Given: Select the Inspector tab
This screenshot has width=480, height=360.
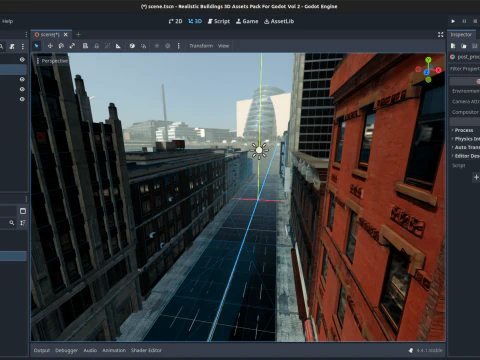Looking at the screenshot, I should (x=461, y=35).
